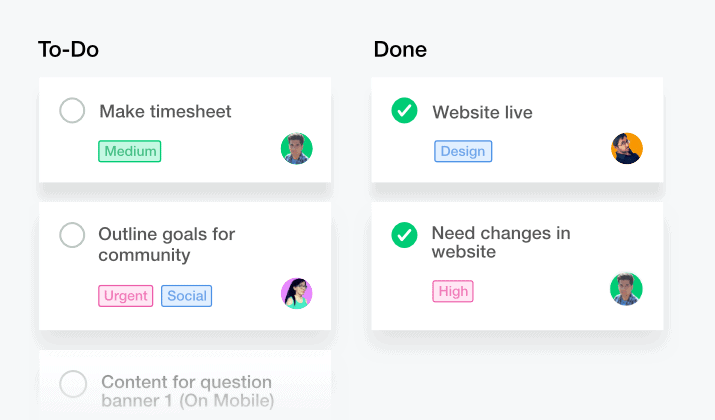Select the To-Do column heading
Image resolution: width=715 pixels, height=420 pixels.
tap(68, 49)
